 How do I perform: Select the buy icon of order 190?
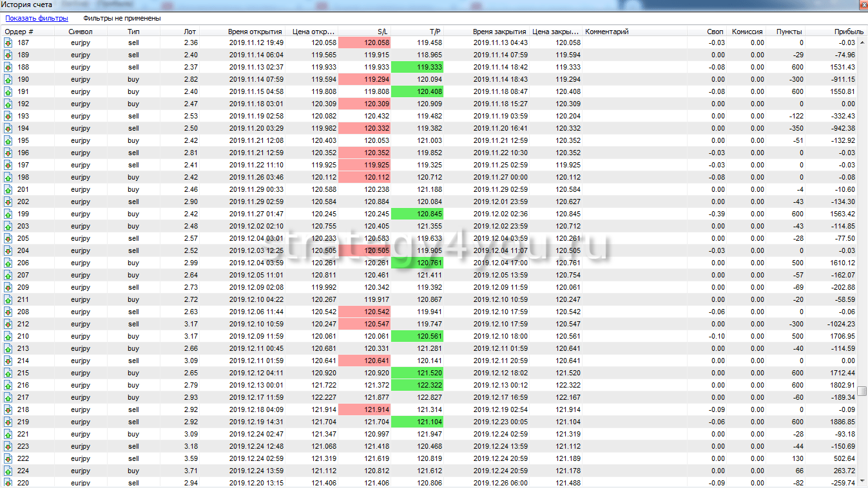pyautogui.click(x=8, y=79)
